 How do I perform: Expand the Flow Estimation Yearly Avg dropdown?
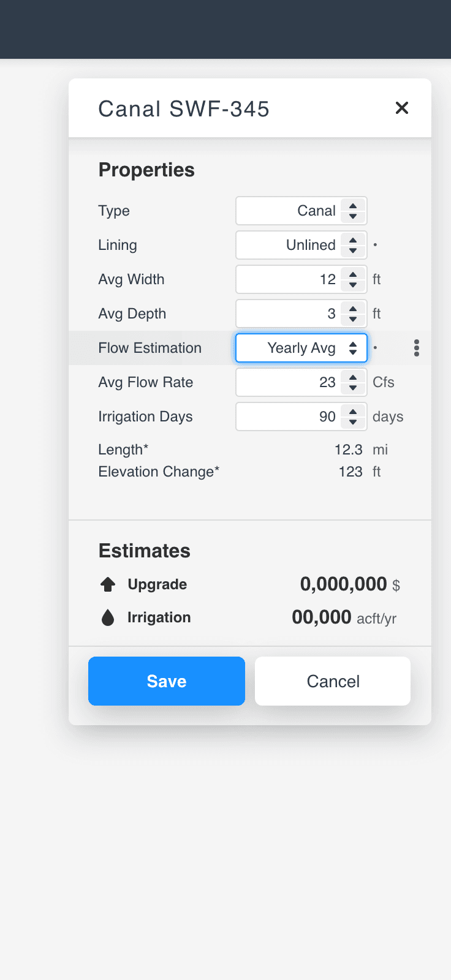(x=301, y=348)
